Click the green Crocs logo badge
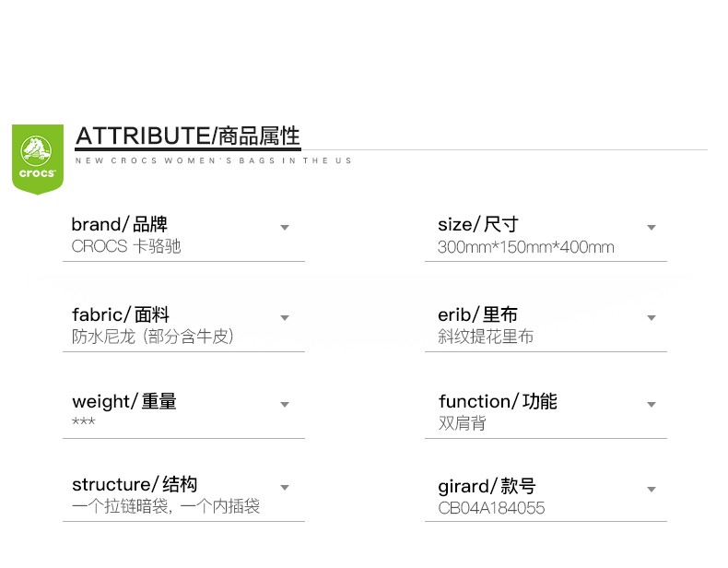The height and width of the screenshot is (568, 728). 38,159
